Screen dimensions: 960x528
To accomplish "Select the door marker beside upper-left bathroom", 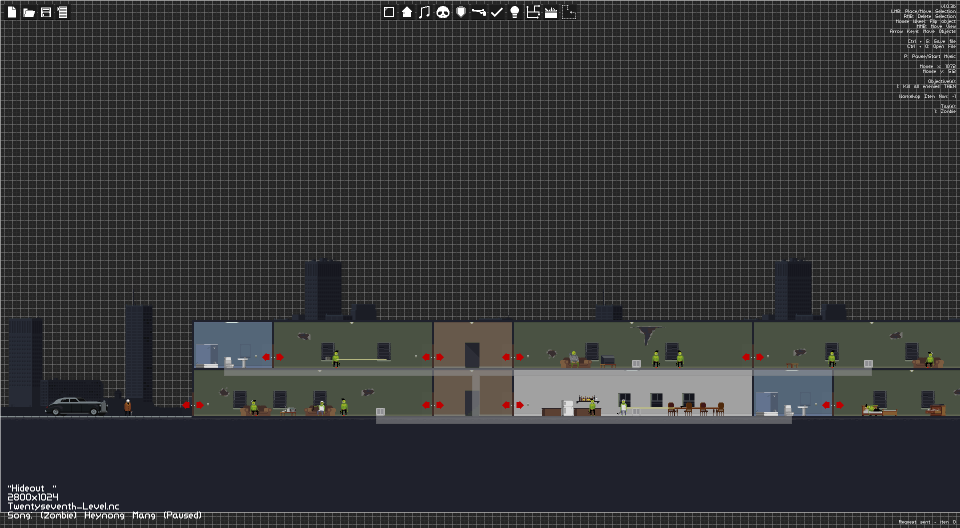I will (273, 357).
